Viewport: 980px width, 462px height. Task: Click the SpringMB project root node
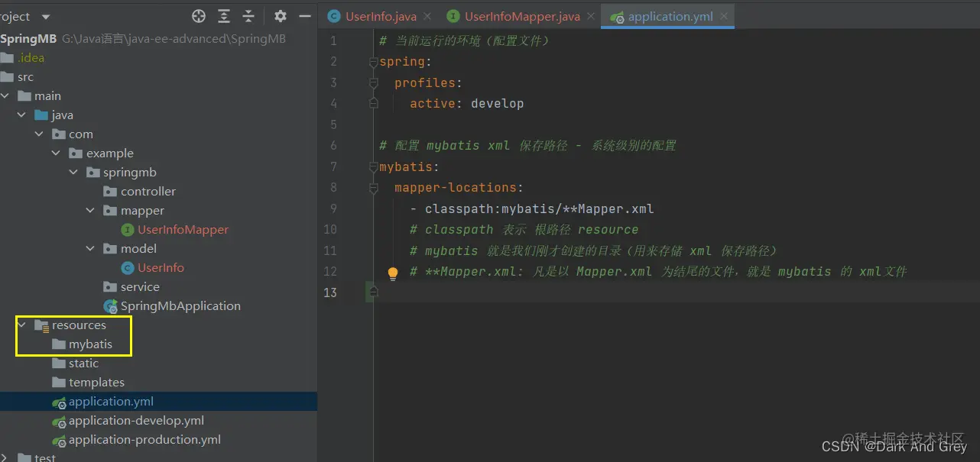coord(28,38)
